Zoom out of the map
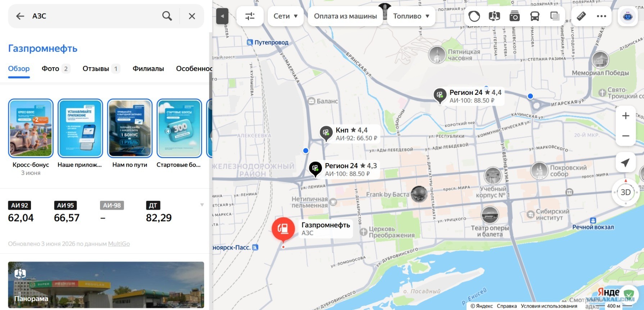This screenshot has height=310, width=644. (626, 136)
